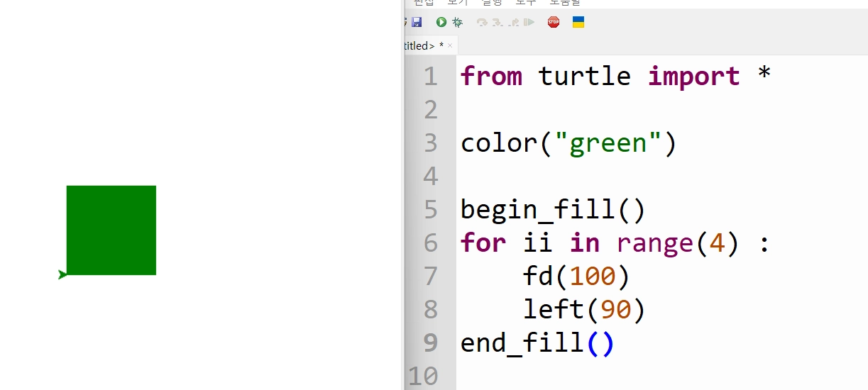Click the code line left(90)

pyautogui.click(x=584, y=310)
